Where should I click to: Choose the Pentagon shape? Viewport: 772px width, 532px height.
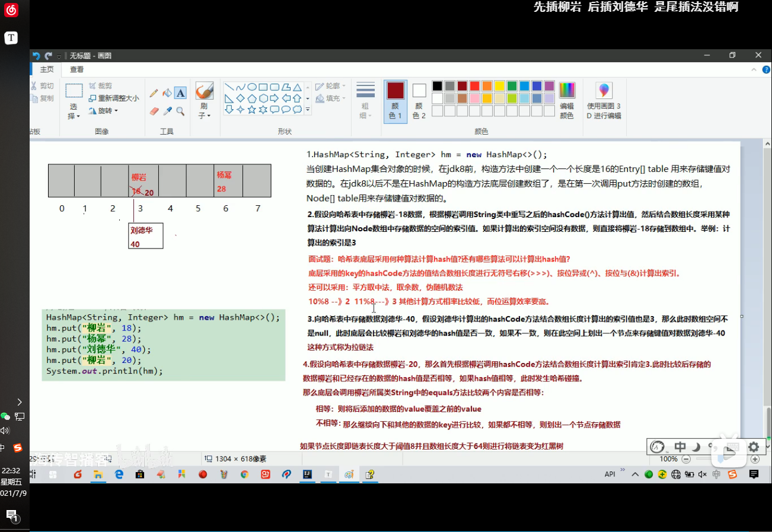(252, 98)
